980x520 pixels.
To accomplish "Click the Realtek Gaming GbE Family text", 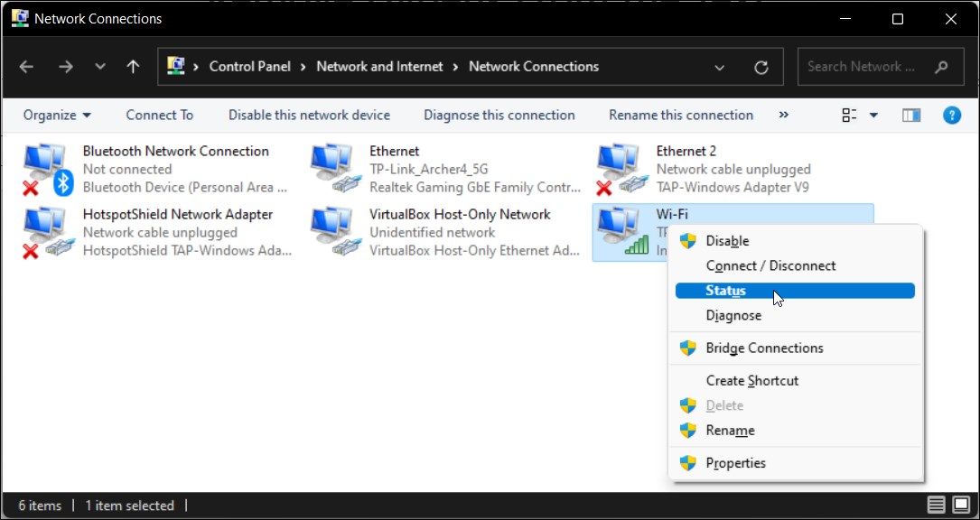I will pos(475,187).
